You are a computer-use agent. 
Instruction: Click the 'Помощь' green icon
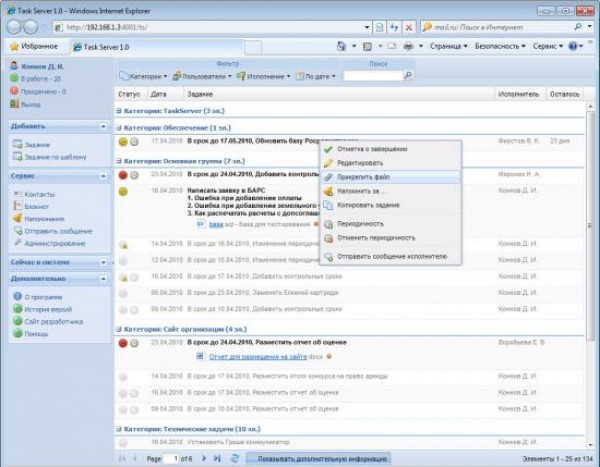click(x=18, y=333)
